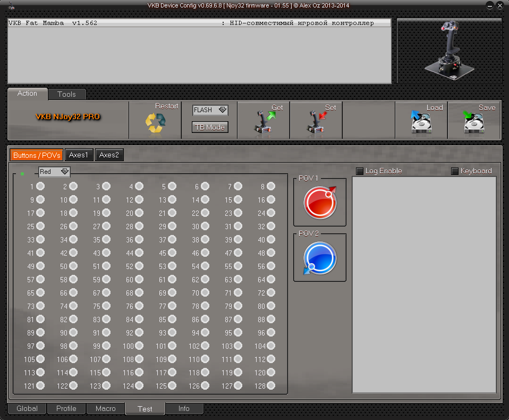Switch to the Tools tab

pos(66,94)
